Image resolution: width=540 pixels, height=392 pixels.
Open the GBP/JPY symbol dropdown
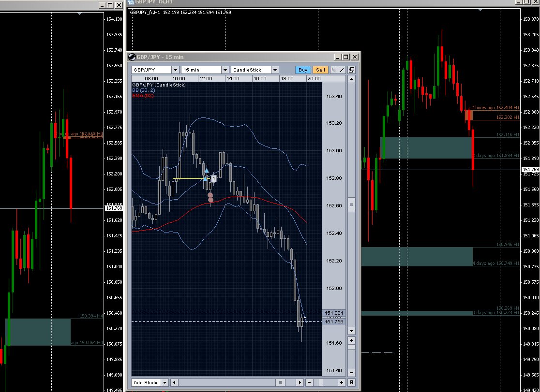tap(175, 70)
